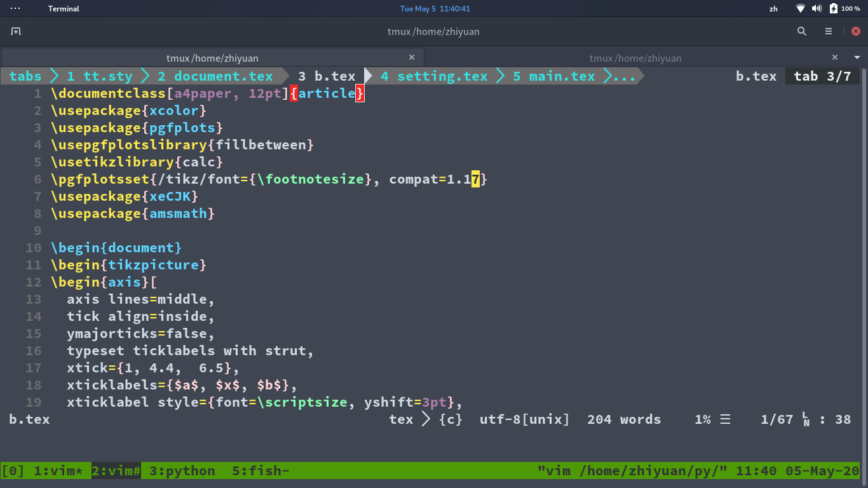Click the 1/67 line position indicator
The image size is (868, 488).
777,419
